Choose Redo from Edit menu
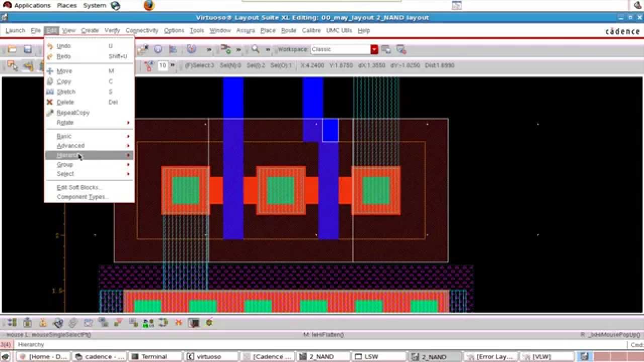644x362 pixels. tap(89, 57)
